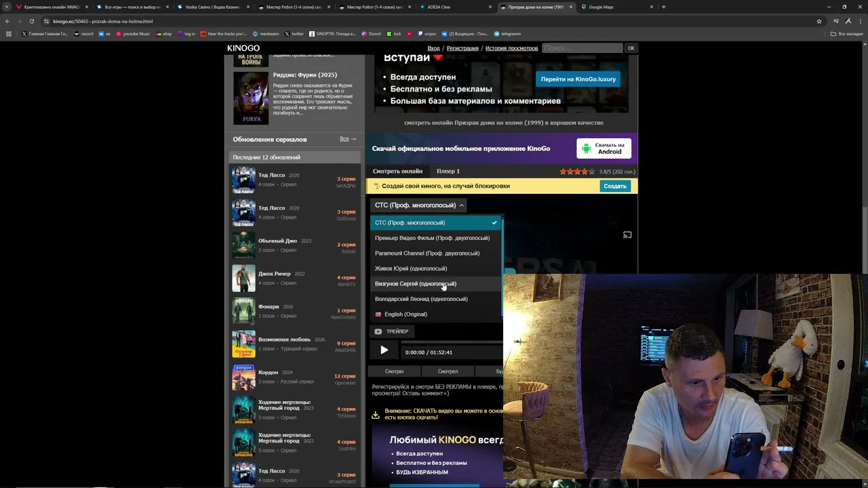Switch to Плеер 1 tab
Image resolution: width=868 pixels, height=488 pixels.
click(448, 171)
